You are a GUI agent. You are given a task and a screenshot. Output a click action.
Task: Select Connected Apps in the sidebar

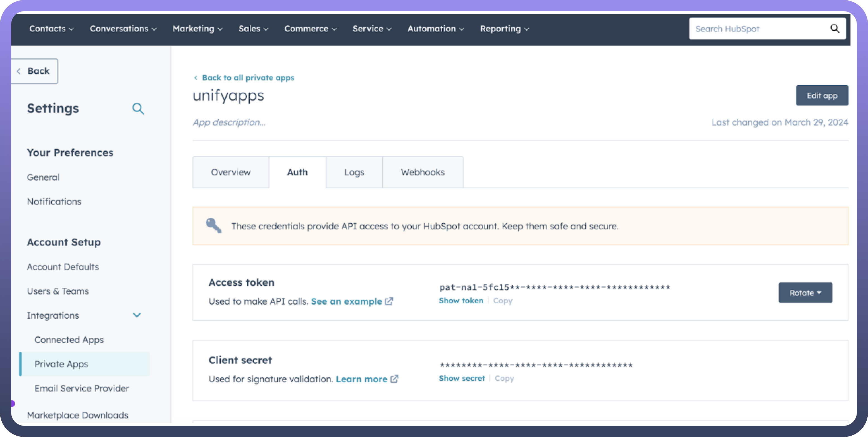click(x=69, y=340)
